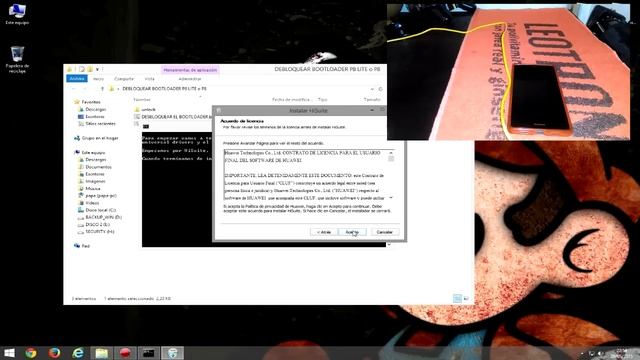Open the Vista ribbon tab
This screenshot has height=360, width=640.
[x=150, y=79]
